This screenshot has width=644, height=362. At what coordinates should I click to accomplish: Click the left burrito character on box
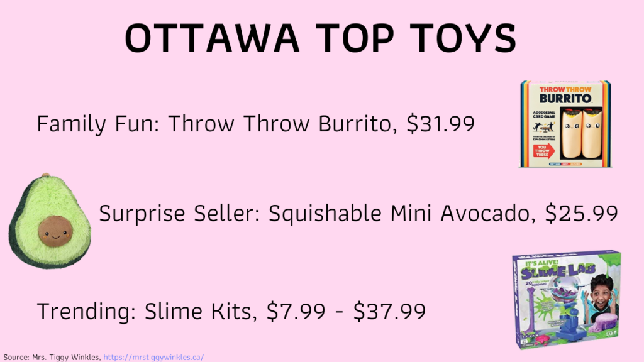coord(571,132)
